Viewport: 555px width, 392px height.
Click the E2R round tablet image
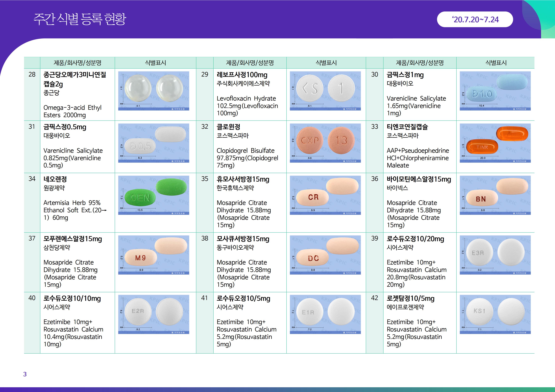click(153, 314)
